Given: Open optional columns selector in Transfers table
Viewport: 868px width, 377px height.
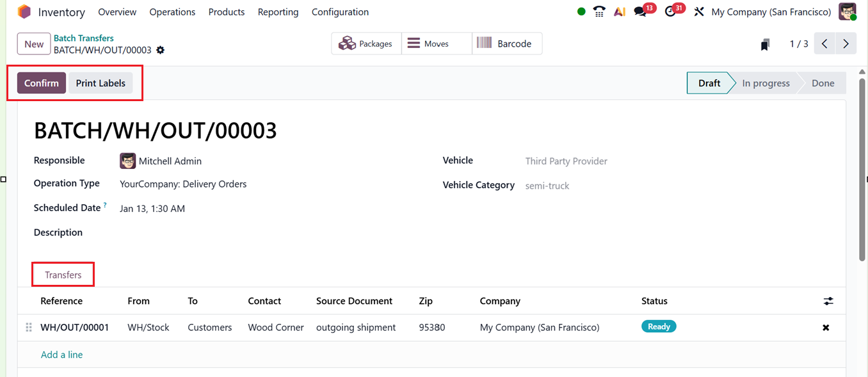Looking at the screenshot, I should (828, 301).
